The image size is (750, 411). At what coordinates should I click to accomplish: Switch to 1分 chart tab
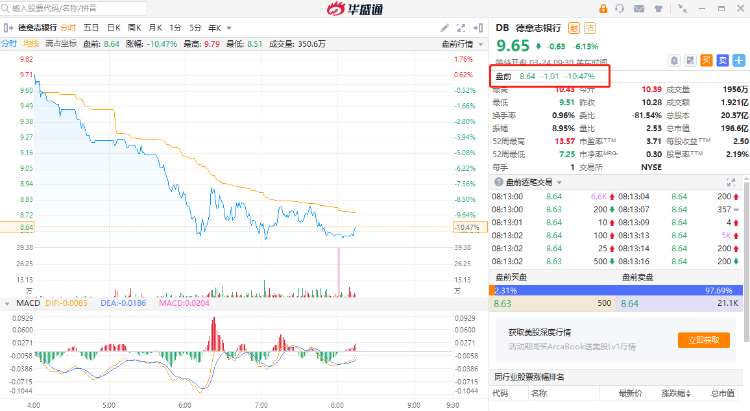point(175,28)
